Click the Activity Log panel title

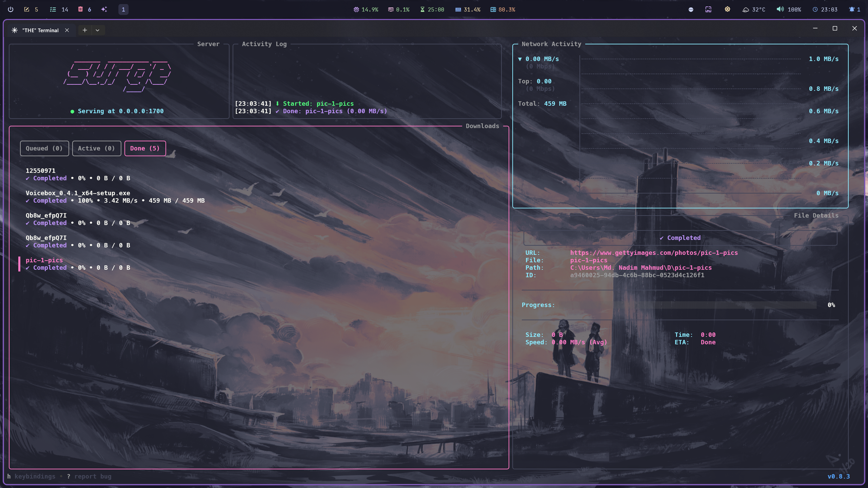point(264,44)
